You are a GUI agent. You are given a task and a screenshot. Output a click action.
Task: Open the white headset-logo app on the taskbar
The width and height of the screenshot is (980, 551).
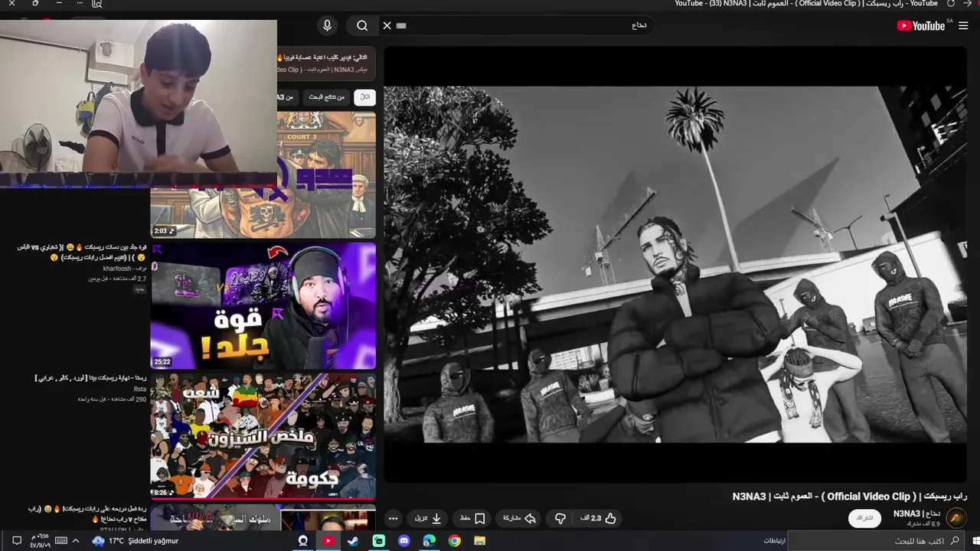[x=302, y=540]
